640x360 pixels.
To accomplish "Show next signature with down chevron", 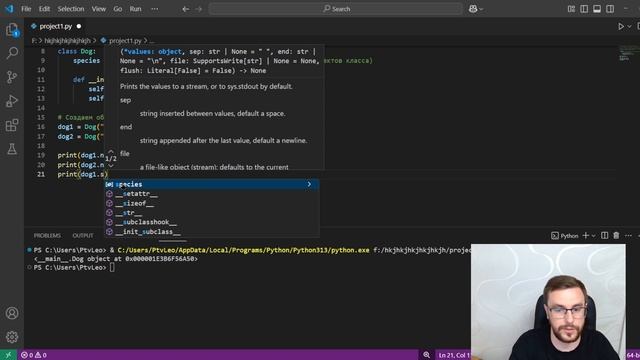I will 111,166.
